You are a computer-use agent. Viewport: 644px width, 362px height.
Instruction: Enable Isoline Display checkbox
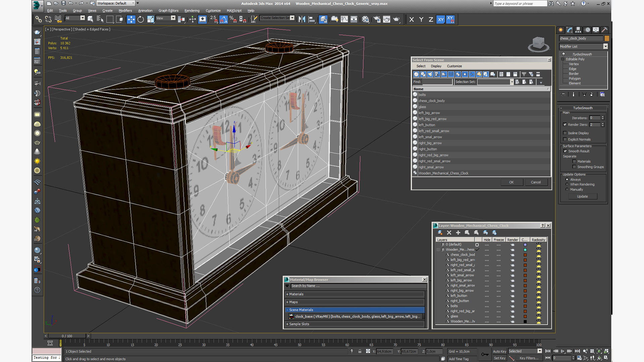(x=565, y=133)
